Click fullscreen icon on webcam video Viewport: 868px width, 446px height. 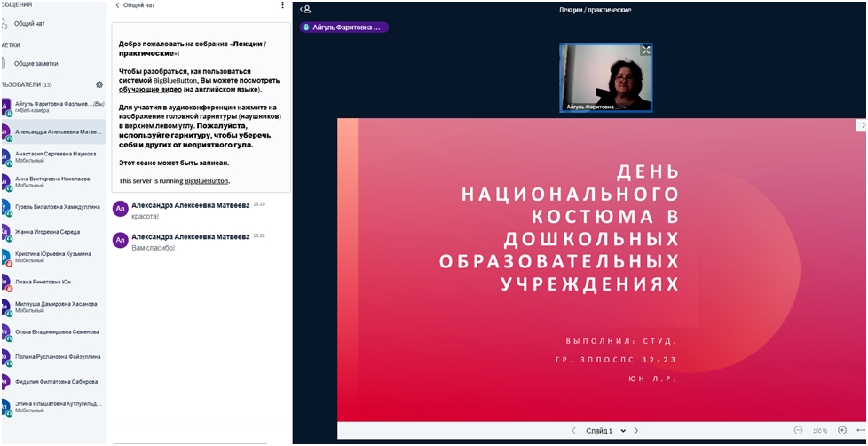point(645,51)
